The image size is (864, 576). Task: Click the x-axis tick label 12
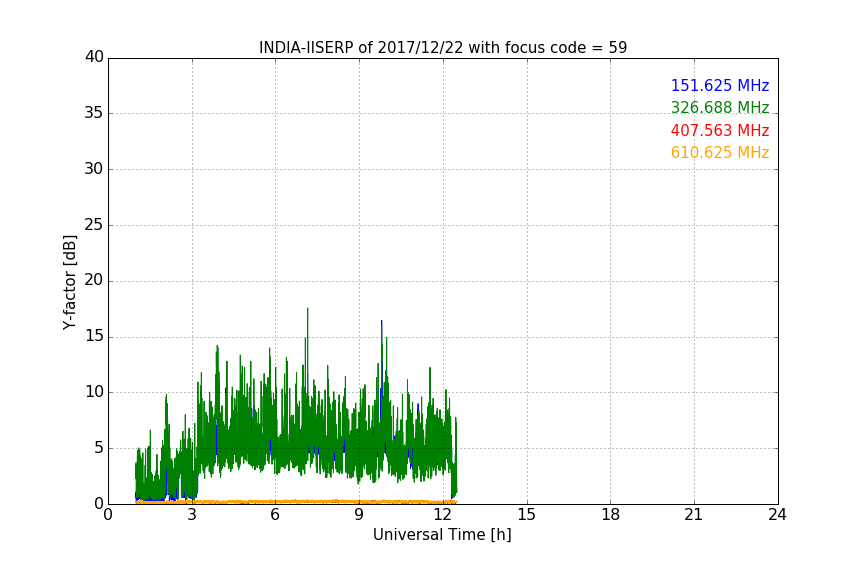[443, 515]
